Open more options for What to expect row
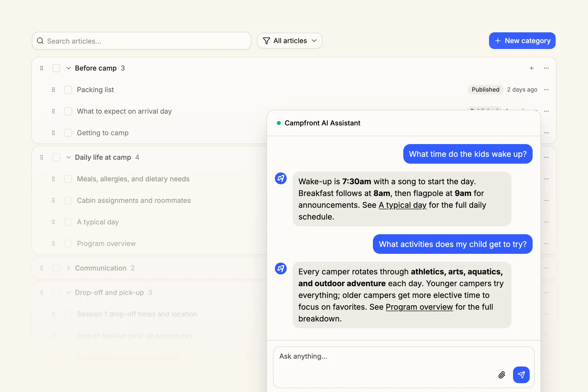Image resolution: width=588 pixels, height=392 pixels. 547,111
